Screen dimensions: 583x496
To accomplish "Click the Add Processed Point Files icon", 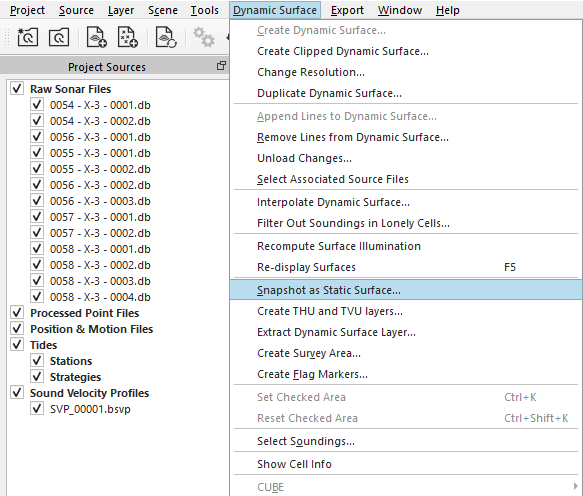I will (x=128, y=37).
